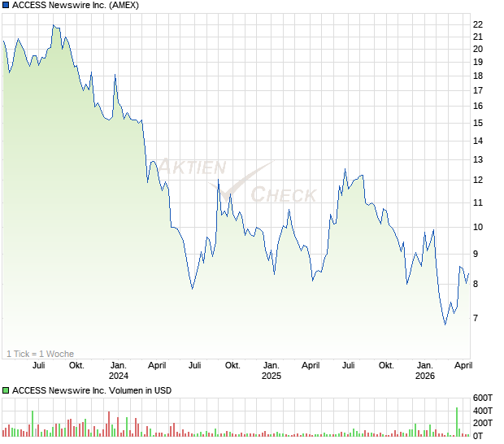Click the price axis label 10
This screenshot has height=444, width=504.
(x=478, y=228)
